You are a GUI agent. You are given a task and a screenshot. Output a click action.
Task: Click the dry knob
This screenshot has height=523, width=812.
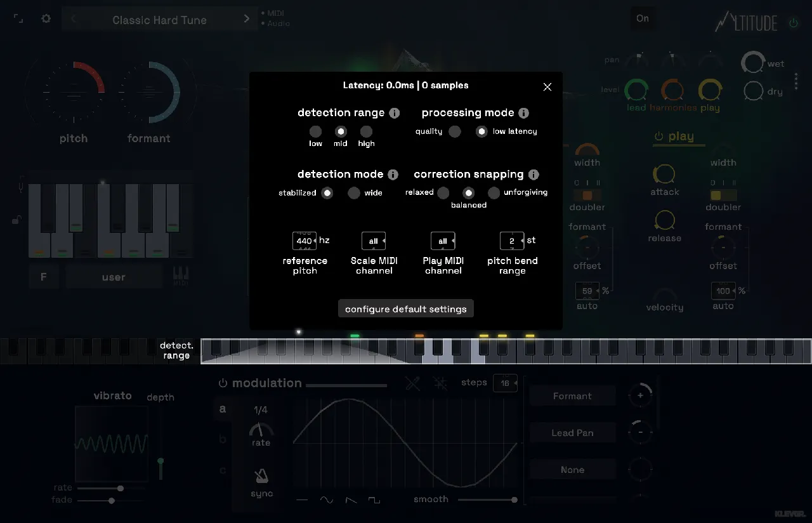(753, 91)
